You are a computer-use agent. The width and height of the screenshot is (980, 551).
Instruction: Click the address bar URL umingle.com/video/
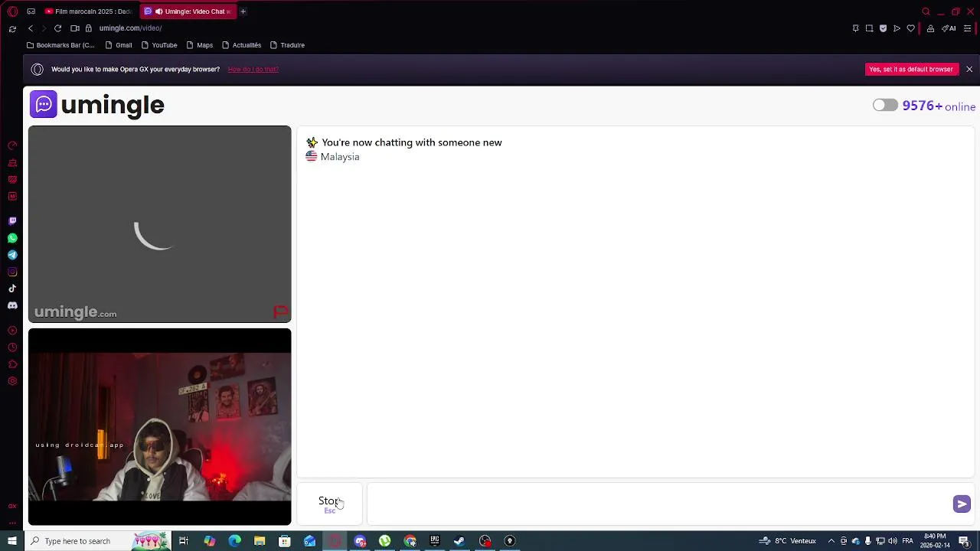click(130, 28)
